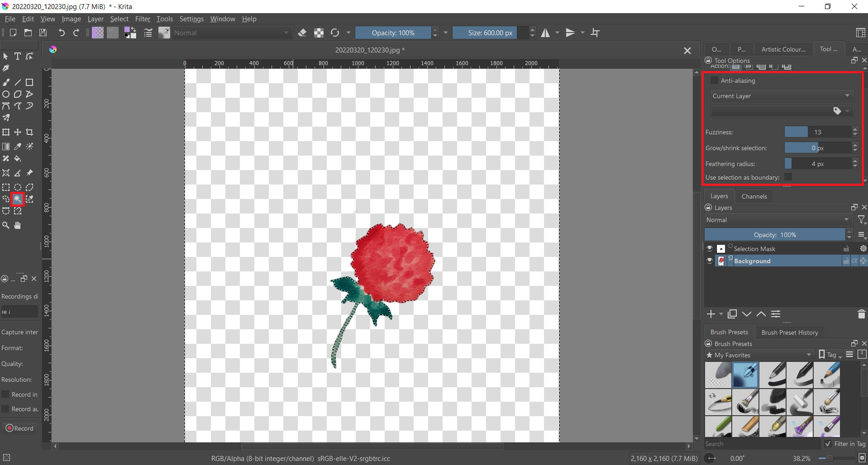This screenshot has height=465, width=868.
Task: Select the Crop tool
Action: coord(29,132)
